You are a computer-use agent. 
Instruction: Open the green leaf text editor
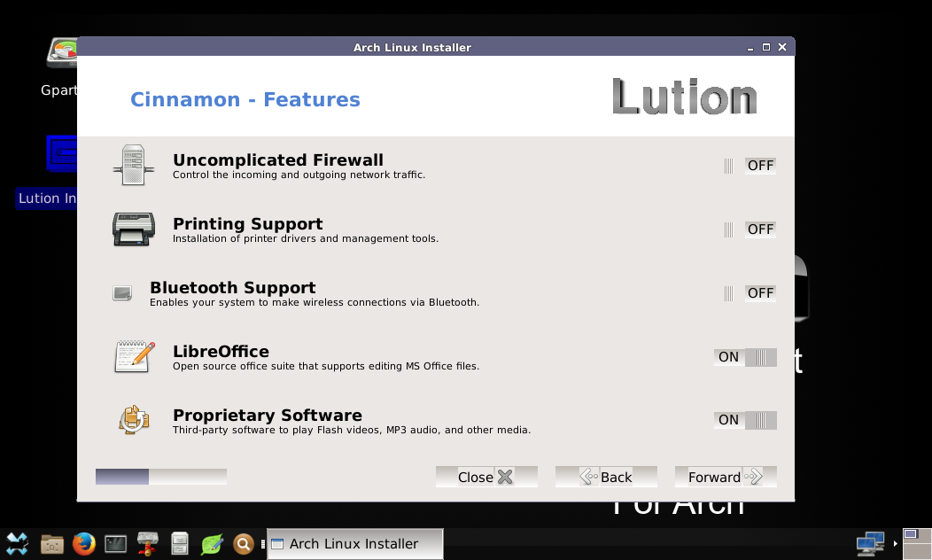pyautogui.click(x=212, y=543)
